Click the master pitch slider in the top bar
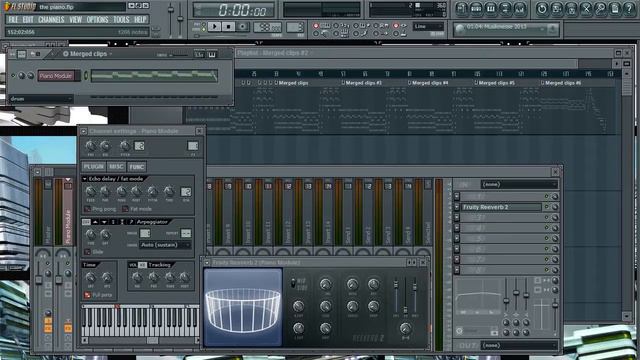 point(180,19)
